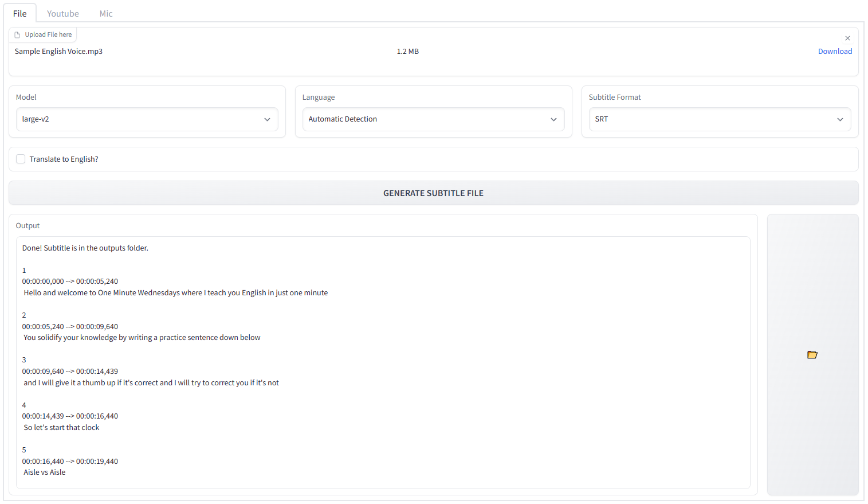
Task: Open the SRT subtitle format box
Action: point(710,119)
